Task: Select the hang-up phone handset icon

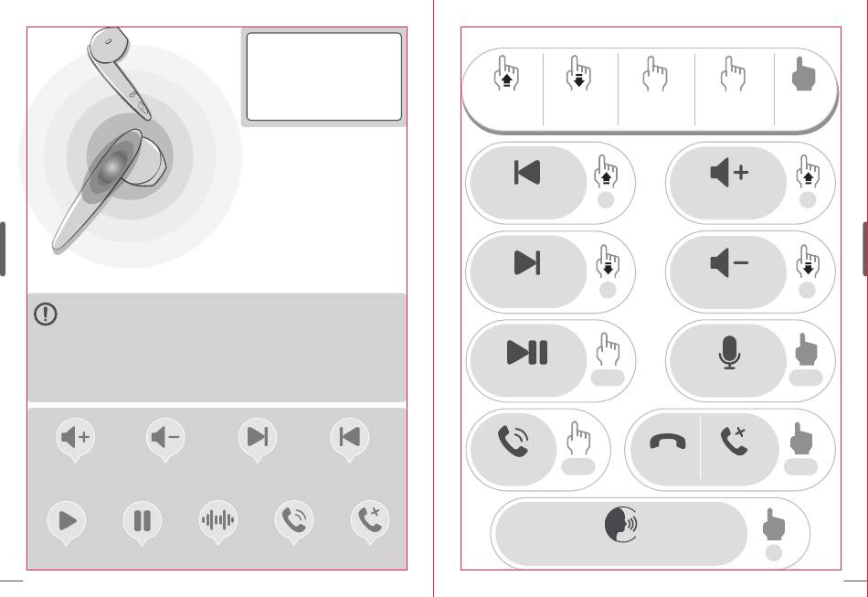Action: [667, 442]
